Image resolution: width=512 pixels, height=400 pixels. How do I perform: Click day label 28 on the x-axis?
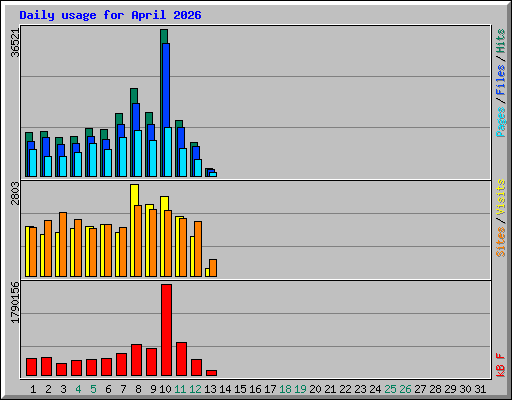tap(435, 389)
